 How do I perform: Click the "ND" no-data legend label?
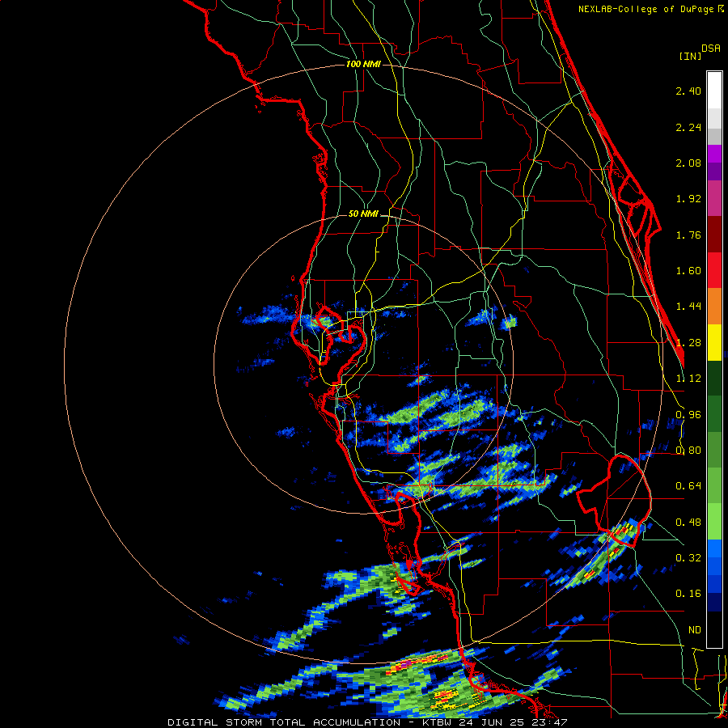695,630
